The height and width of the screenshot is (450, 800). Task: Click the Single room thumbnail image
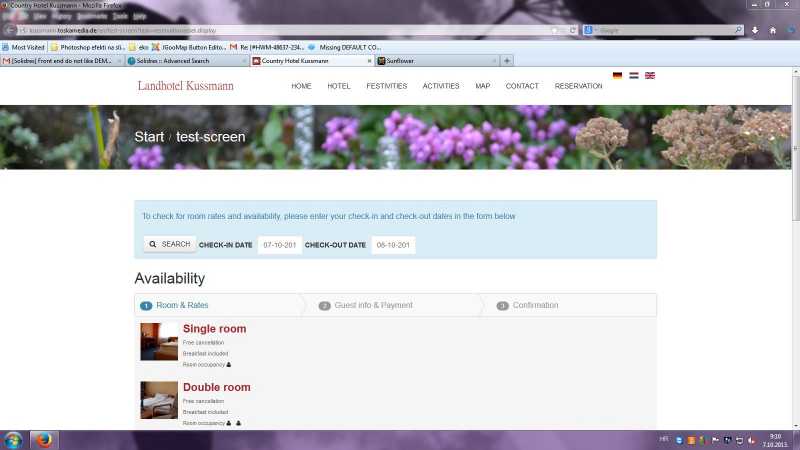click(158, 342)
